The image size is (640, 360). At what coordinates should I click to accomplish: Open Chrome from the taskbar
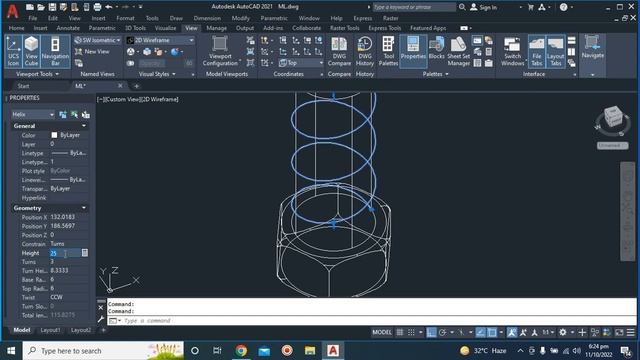[x=241, y=351]
